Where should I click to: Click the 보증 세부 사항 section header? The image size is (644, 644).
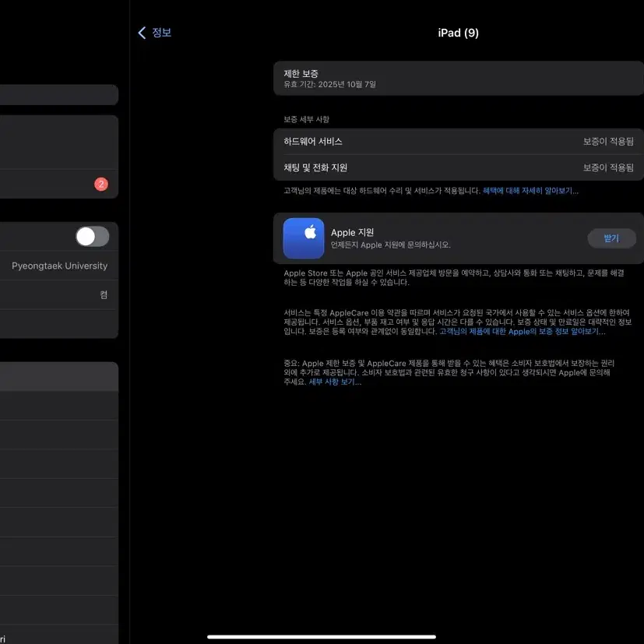[x=306, y=119]
